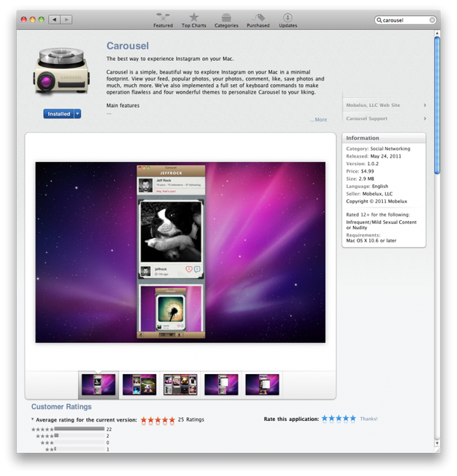The height and width of the screenshot is (476, 457).
Task: Select the first screenshot thumbnail
Action: (98, 385)
